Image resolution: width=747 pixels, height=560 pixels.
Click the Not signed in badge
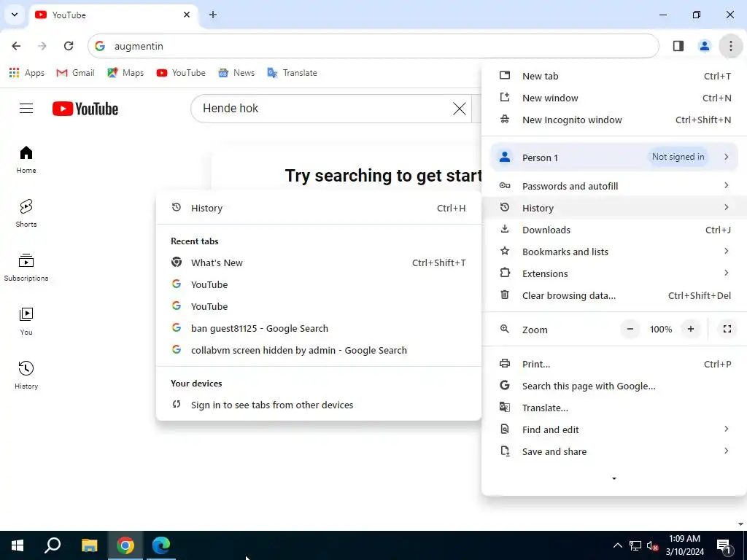(678, 157)
